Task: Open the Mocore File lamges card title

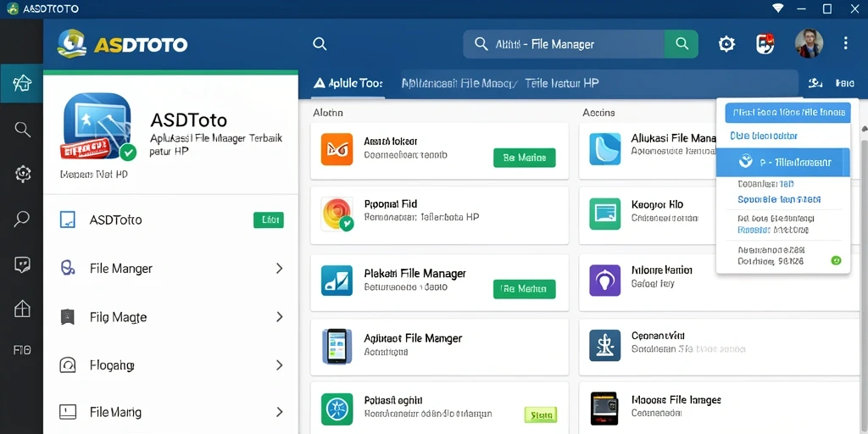Action: pyautogui.click(x=676, y=400)
